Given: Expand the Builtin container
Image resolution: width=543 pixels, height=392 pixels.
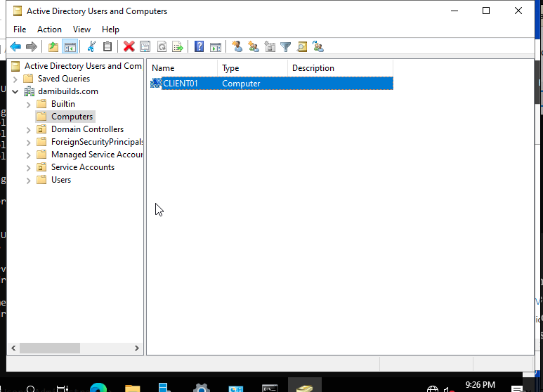Looking at the screenshot, I should (28, 105).
